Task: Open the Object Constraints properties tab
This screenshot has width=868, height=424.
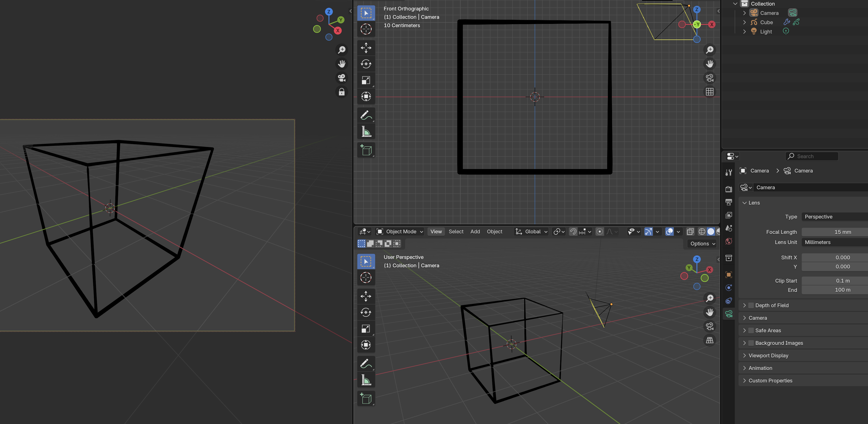Action: 729,301
